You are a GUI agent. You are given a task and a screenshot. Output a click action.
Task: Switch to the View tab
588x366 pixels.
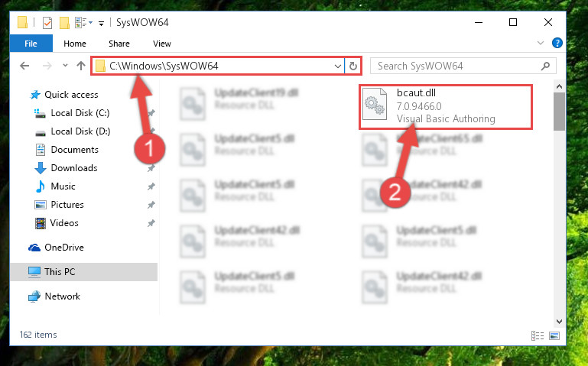pyautogui.click(x=162, y=44)
